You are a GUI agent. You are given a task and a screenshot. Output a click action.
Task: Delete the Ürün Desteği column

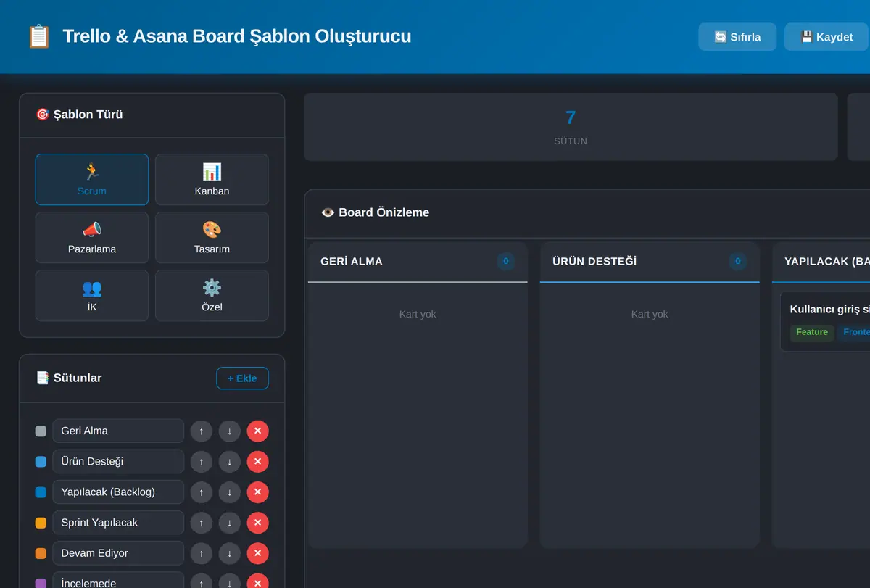[x=258, y=462]
